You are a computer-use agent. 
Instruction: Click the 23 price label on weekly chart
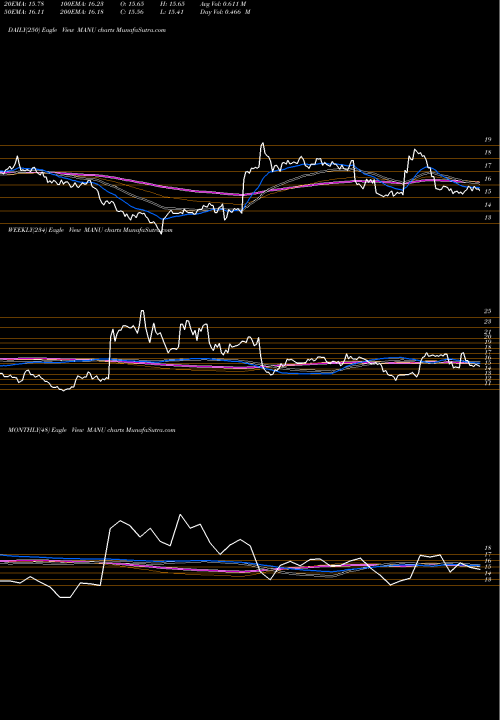click(x=488, y=321)
